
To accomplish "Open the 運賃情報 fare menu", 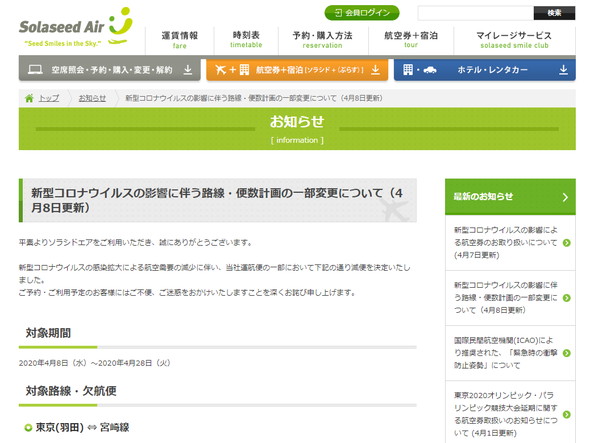I will click(x=179, y=40).
